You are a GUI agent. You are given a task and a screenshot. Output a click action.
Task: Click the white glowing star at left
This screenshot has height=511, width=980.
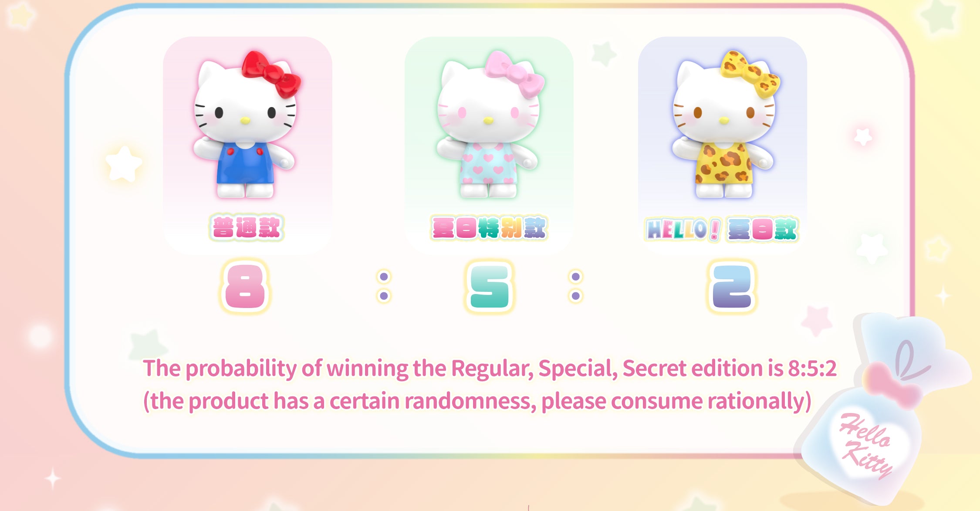(124, 164)
